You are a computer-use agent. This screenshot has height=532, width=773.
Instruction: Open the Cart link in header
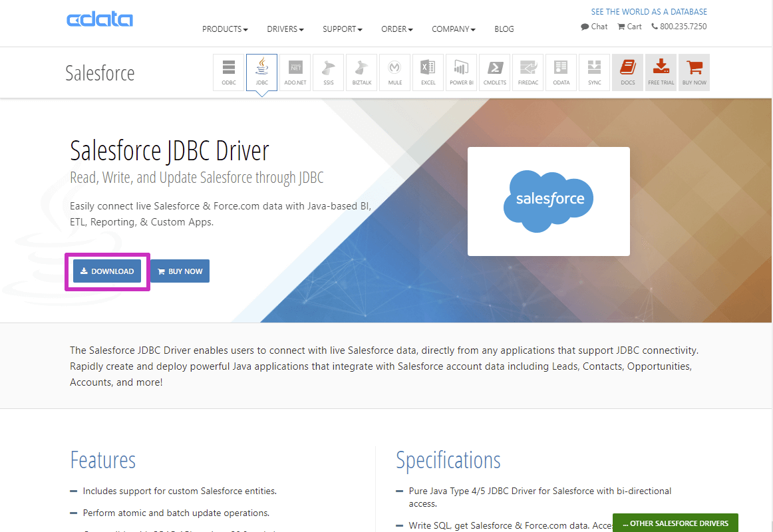tap(629, 27)
